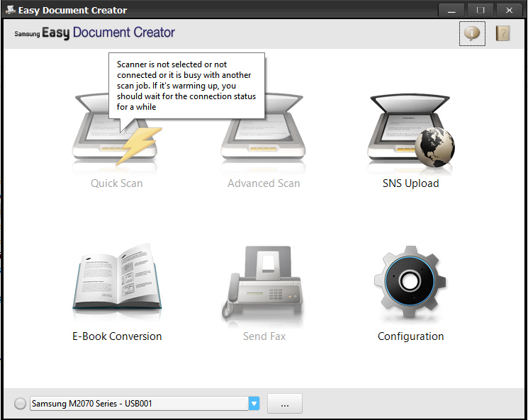Click the Quick Scan label
This screenshot has width=528, height=420.
pyautogui.click(x=116, y=183)
